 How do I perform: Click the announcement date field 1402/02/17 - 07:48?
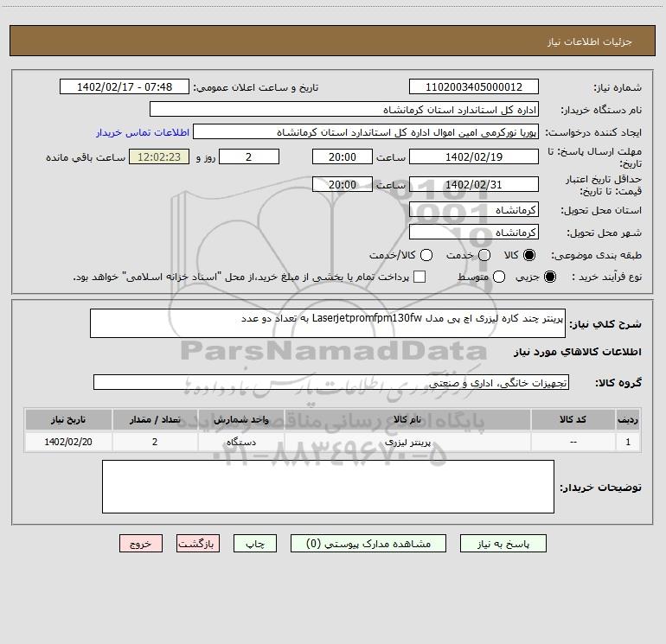(125, 87)
